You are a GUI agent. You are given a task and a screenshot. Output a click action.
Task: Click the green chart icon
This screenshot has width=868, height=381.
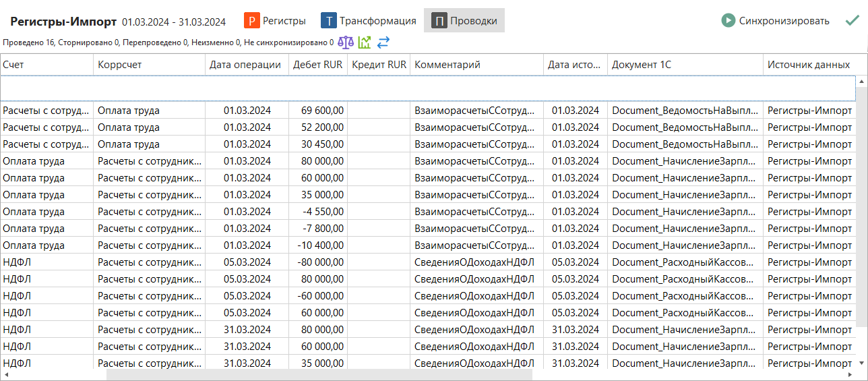[x=365, y=42]
